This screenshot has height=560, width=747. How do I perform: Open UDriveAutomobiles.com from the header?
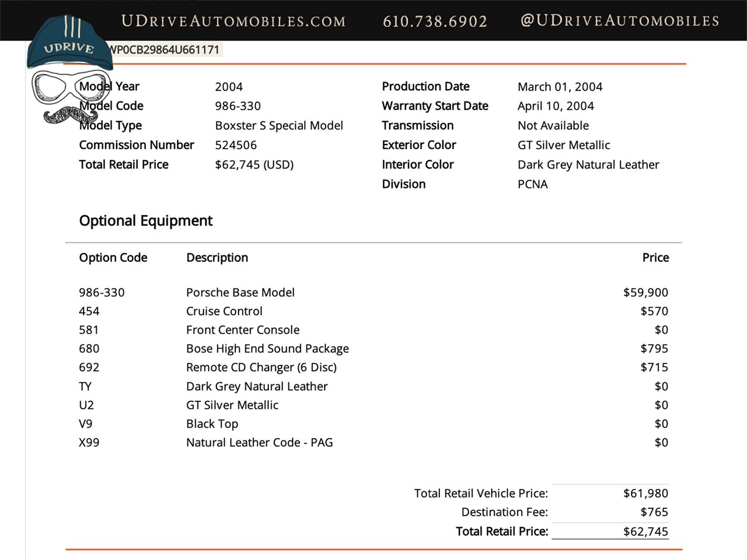point(232,22)
